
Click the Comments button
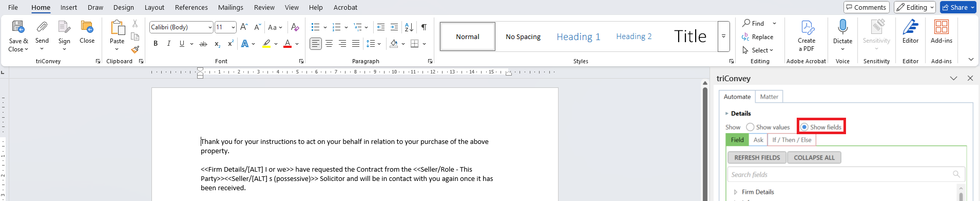click(867, 7)
